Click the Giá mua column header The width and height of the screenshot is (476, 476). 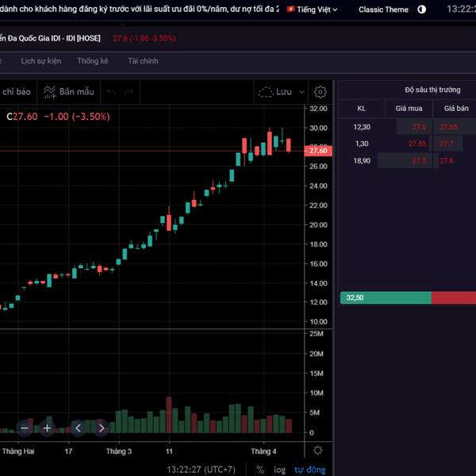[409, 109]
